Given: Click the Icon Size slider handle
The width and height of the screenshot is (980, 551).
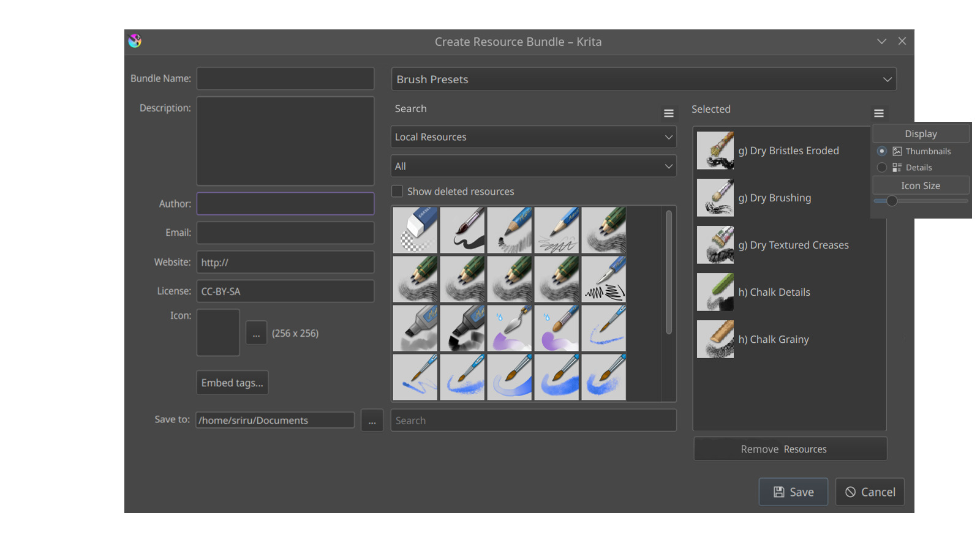Looking at the screenshot, I should (892, 201).
